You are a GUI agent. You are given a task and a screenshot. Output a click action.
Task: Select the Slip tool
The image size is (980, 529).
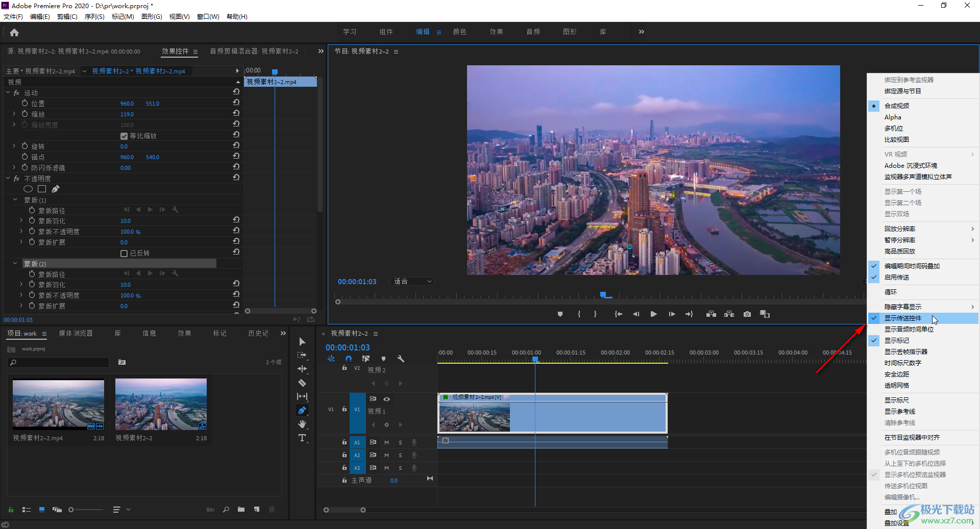tap(302, 396)
